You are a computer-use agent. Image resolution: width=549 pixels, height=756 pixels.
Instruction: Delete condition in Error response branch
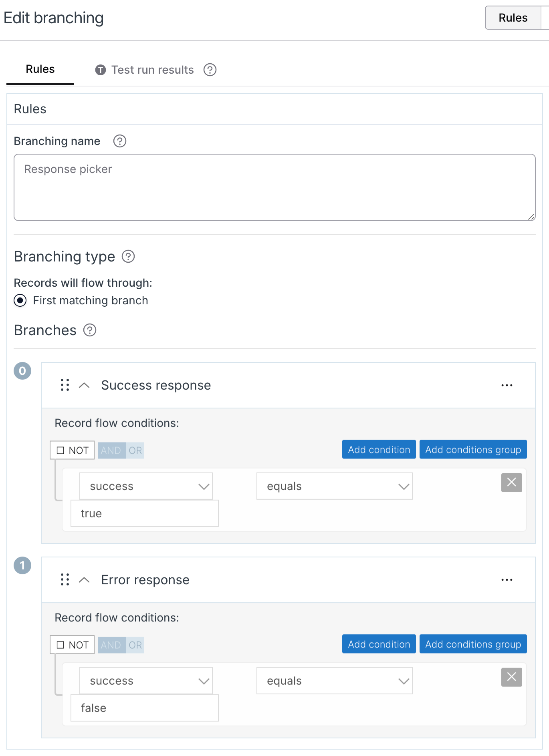click(512, 677)
